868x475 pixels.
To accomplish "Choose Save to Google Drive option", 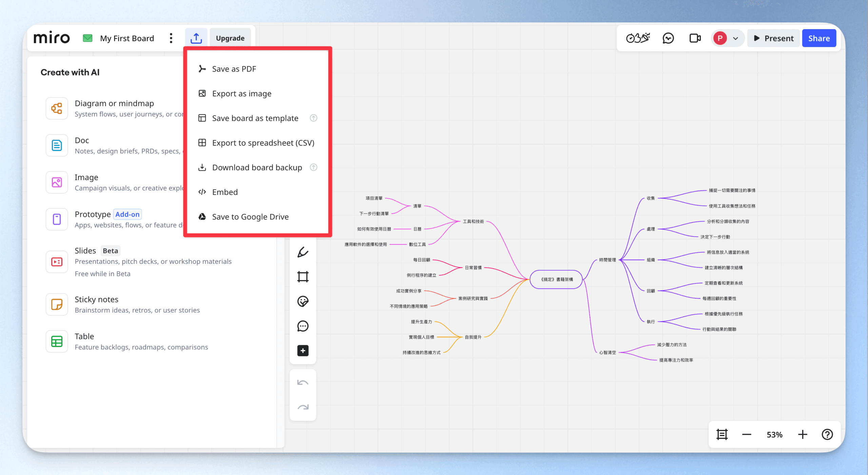I will tap(250, 217).
